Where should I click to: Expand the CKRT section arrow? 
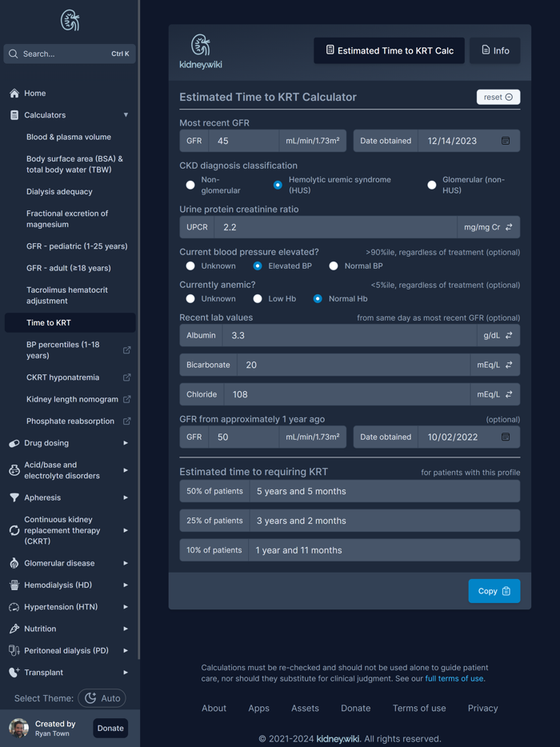tap(126, 530)
